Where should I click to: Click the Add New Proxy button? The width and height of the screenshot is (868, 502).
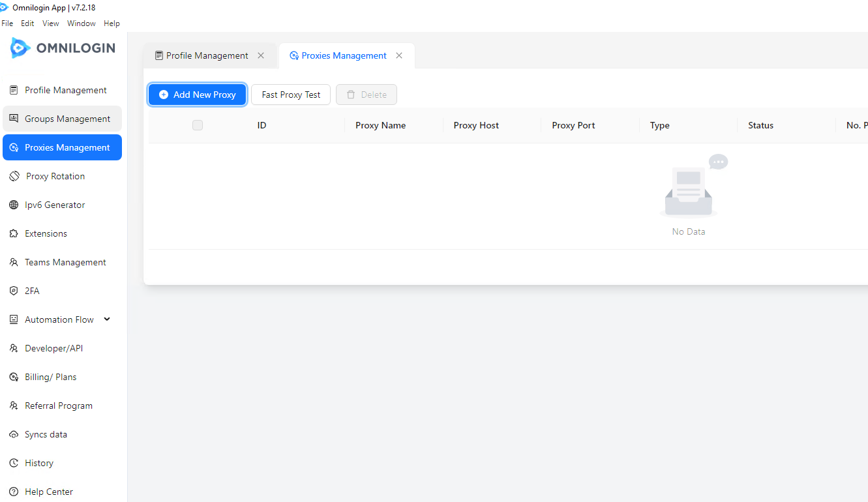pyautogui.click(x=197, y=95)
